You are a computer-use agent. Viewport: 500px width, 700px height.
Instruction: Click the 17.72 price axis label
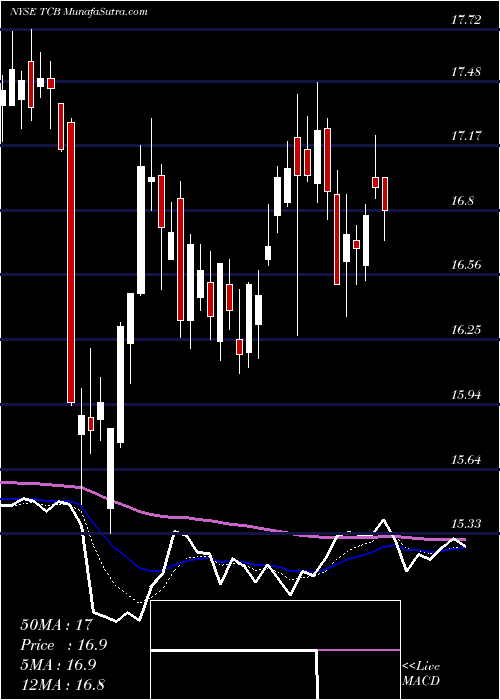(466, 20)
